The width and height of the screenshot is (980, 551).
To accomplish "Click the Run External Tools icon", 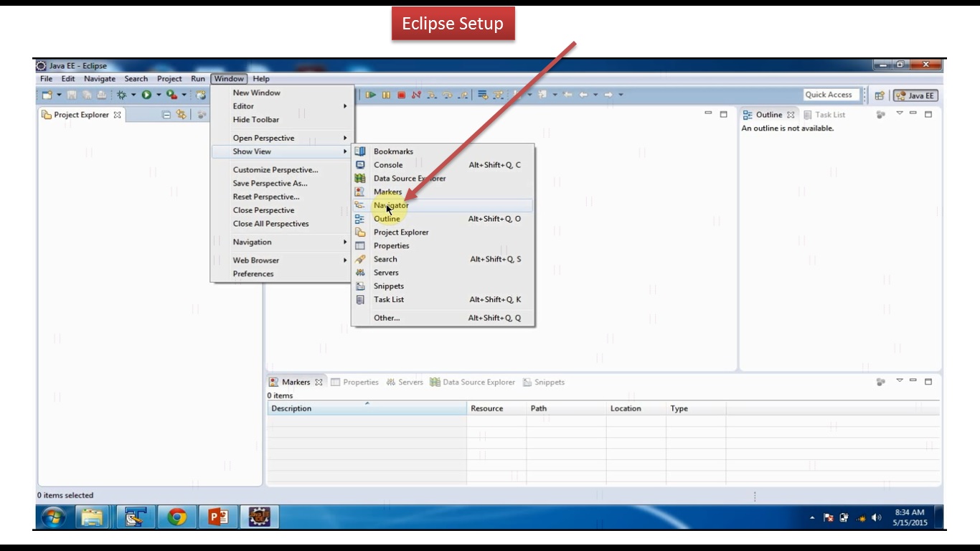I will point(171,95).
